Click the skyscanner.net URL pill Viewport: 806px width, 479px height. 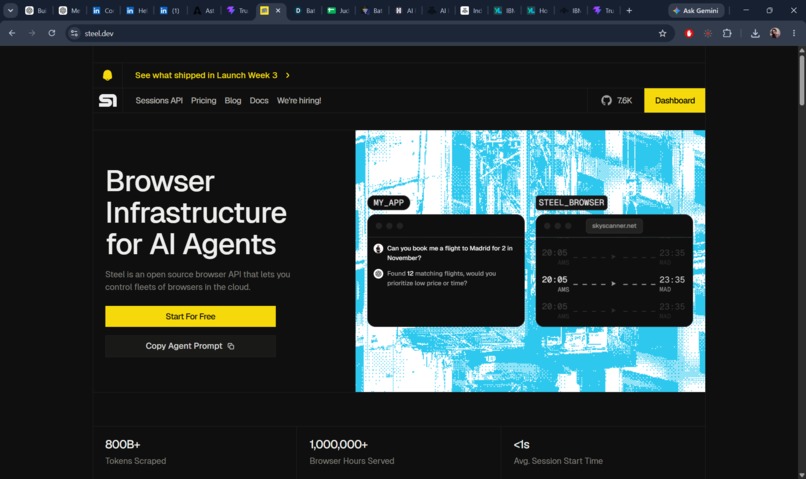tap(614, 226)
